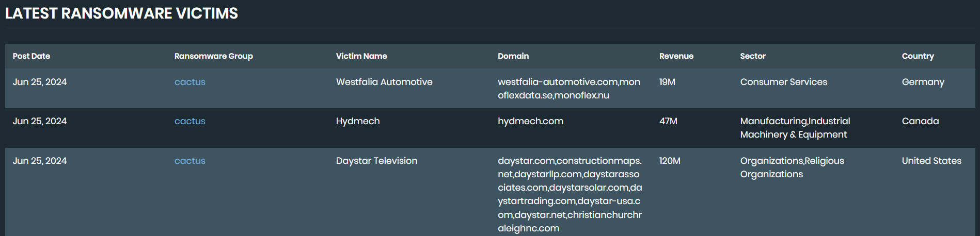Click the Consumer Services sector cell
Screen dimensions: 980x236
pyautogui.click(x=783, y=82)
